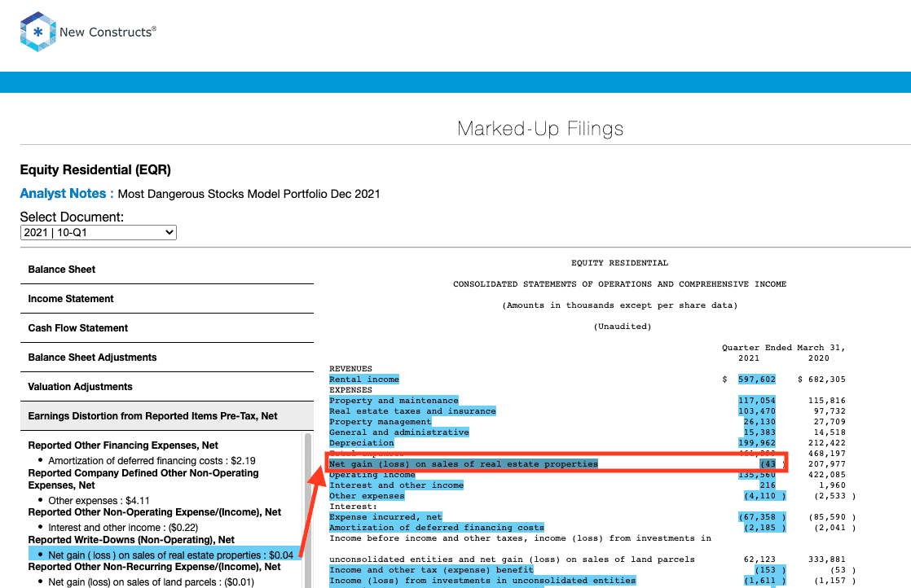Click the Marked-Up Filings heading

(x=540, y=129)
